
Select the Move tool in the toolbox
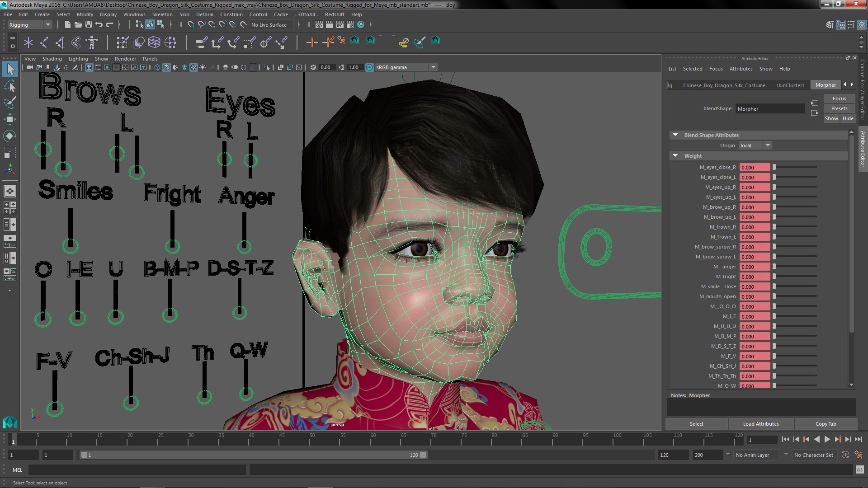[x=10, y=119]
